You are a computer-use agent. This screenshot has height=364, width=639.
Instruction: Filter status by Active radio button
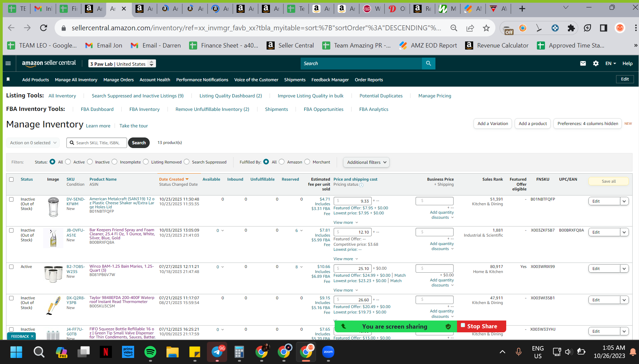(x=68, y=162)
